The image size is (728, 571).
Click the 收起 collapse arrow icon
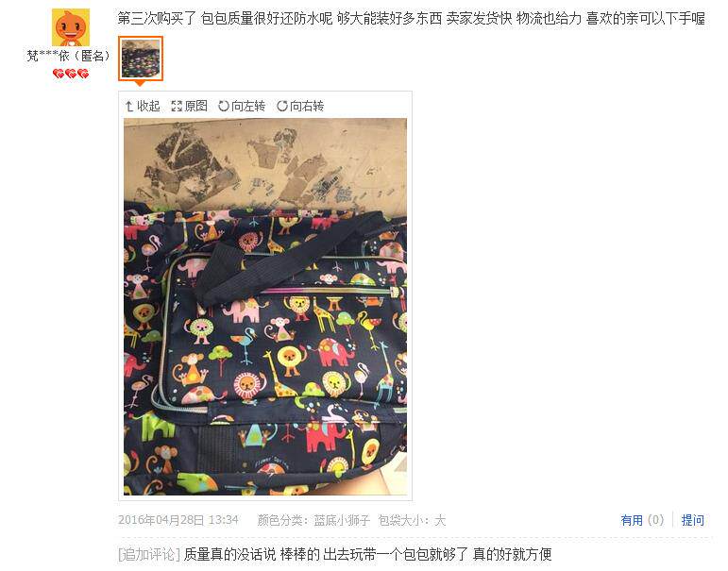coord(129,107)
